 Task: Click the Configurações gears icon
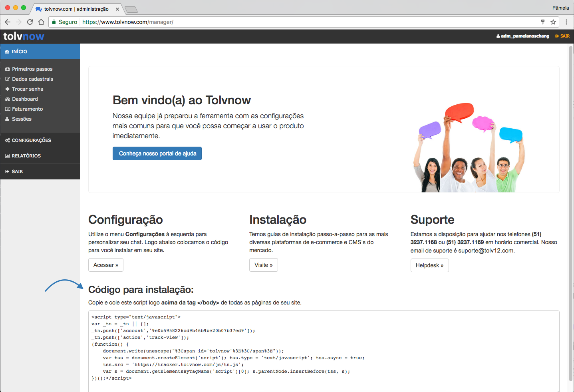click(x=8, y=140)
